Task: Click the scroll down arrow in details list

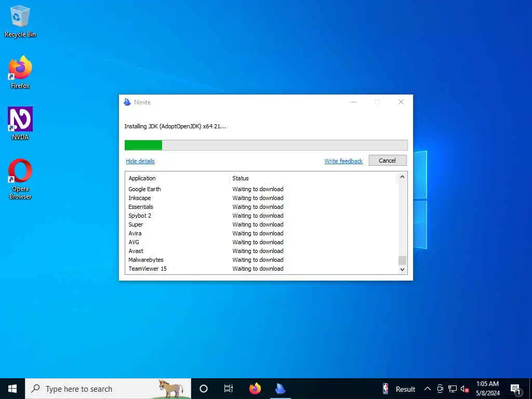Action: [x=403, y=270]
